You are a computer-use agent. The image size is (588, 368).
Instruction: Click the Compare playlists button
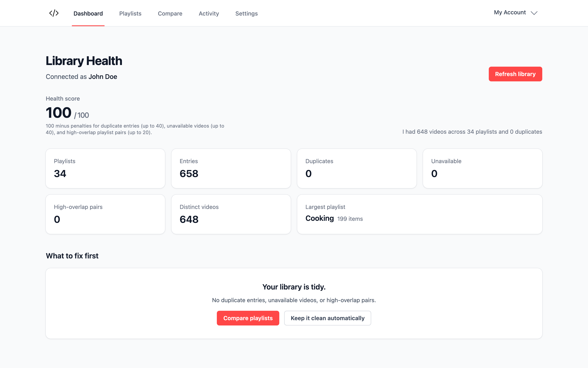click(x=248, y=318)
